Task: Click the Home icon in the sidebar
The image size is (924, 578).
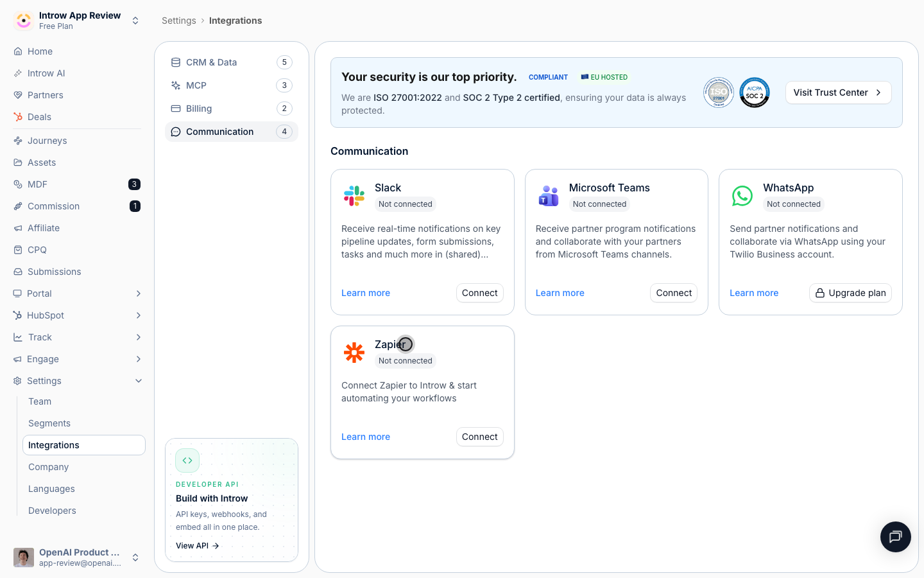Action: coord(18,51)
